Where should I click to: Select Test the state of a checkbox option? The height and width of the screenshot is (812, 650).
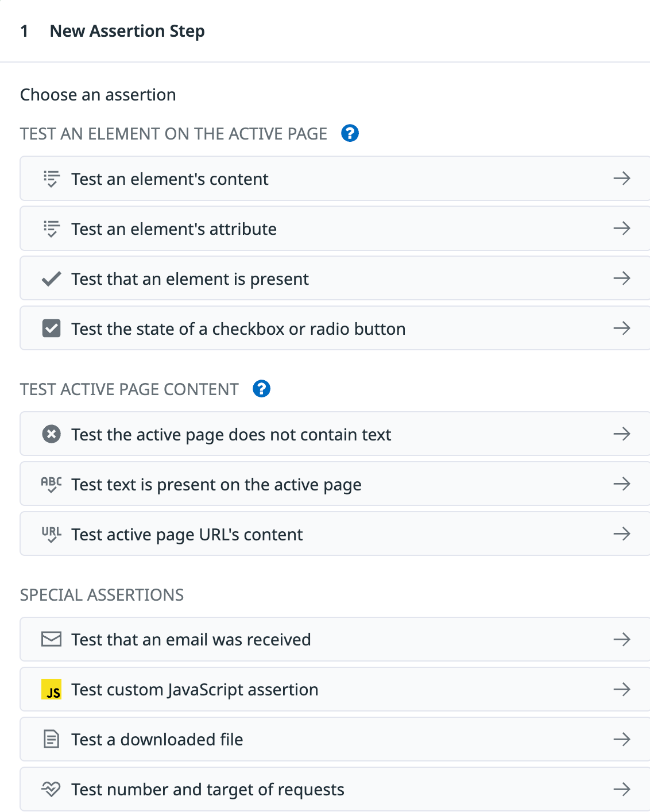[335, 328]
